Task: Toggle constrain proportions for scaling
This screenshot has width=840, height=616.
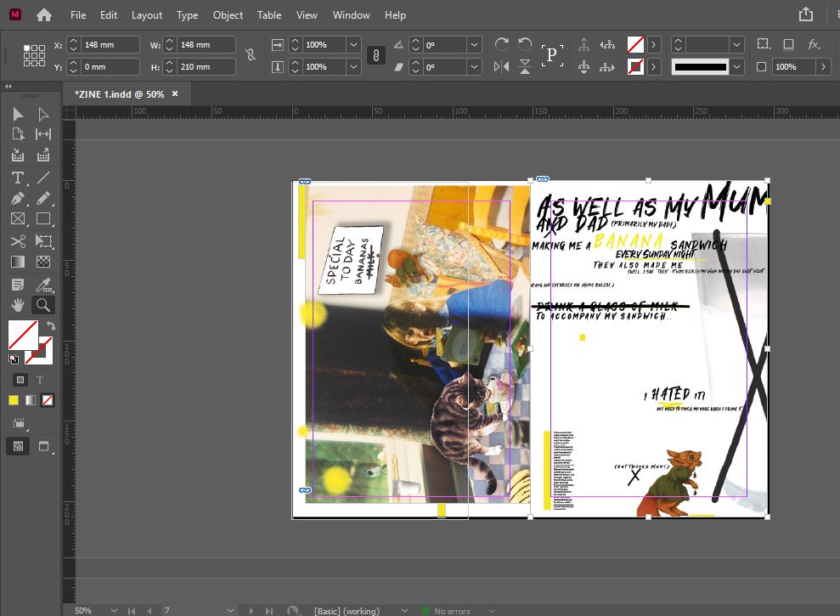Action: click(375, 55)
